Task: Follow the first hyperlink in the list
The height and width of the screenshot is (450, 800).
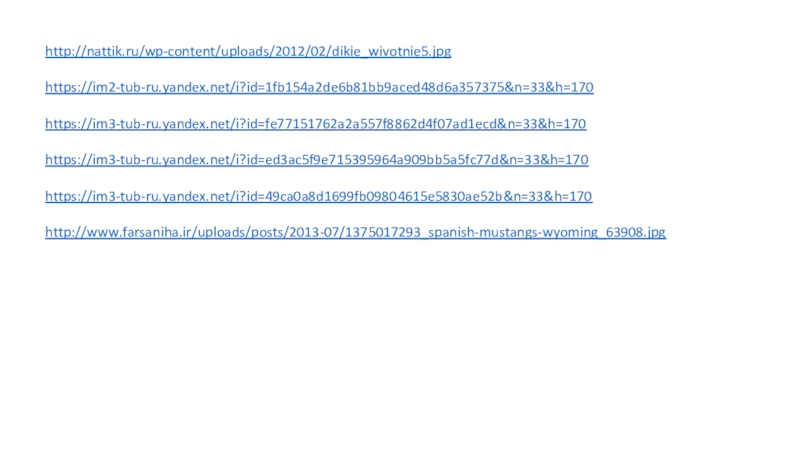Action: pos(248,52)
